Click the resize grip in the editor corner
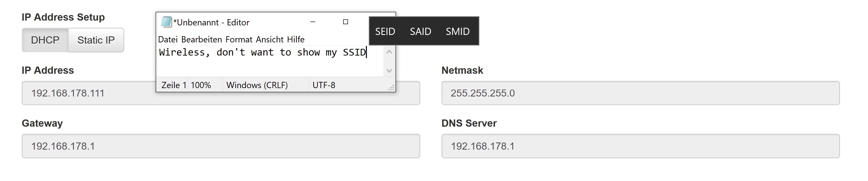The height and width of the screenshot is (181, 868). point(391,88)
